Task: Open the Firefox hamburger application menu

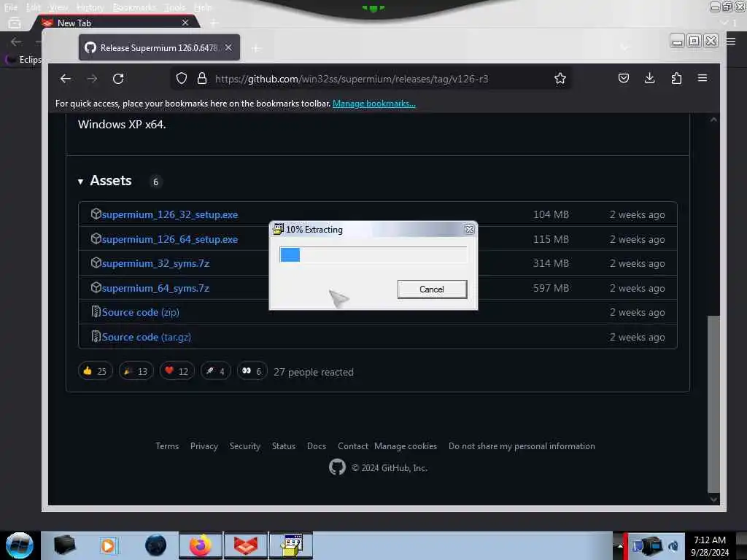Action: (x=703, y=78)
